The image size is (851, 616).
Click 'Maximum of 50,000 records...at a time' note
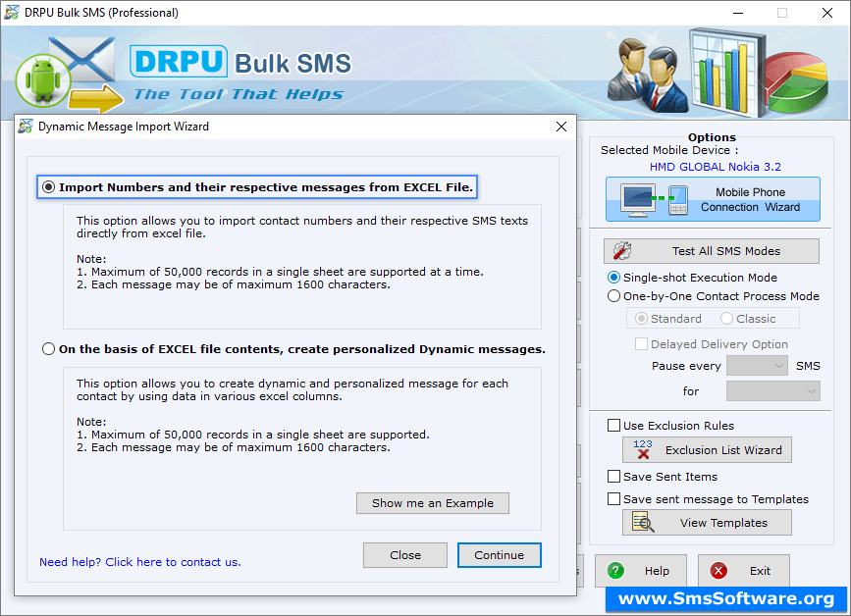click(x=280, y=272)
